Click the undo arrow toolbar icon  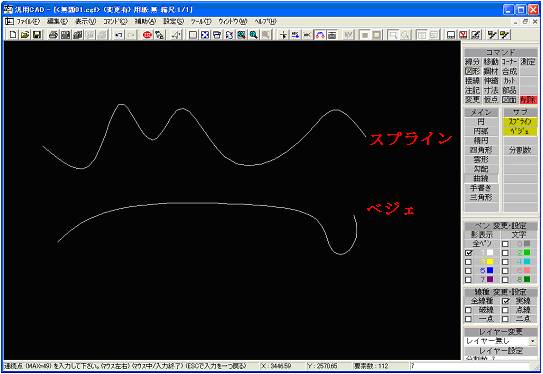point(119,35)
